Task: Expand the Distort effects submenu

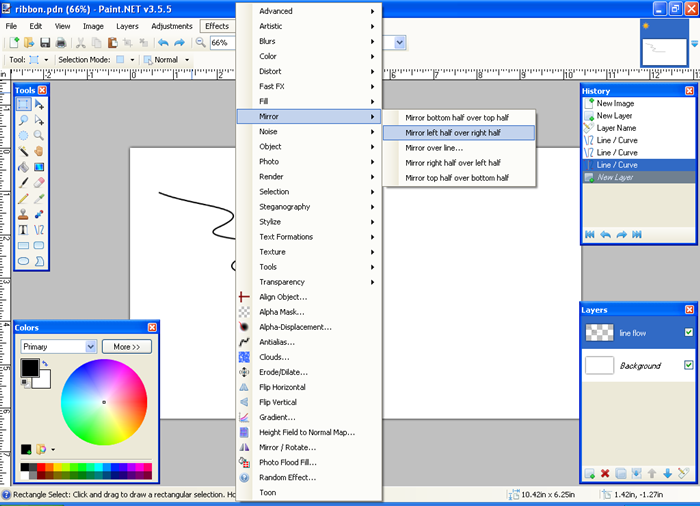Action: tap(309, 71)
